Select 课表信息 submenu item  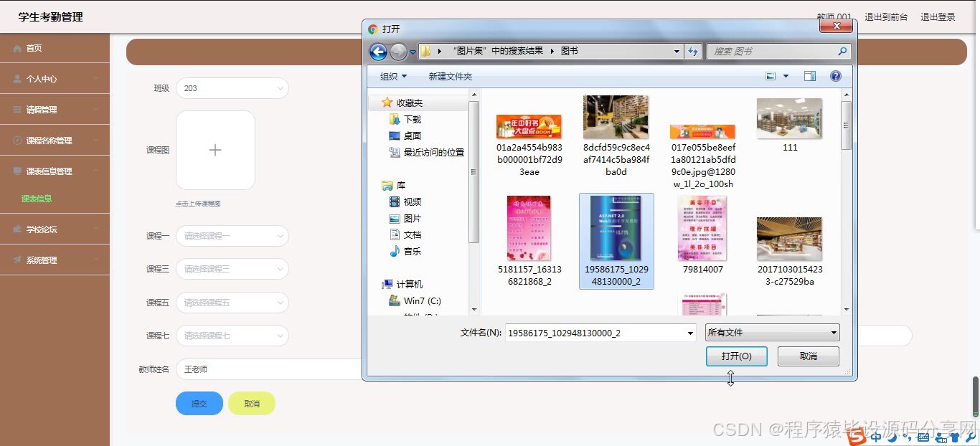coord(37,199)
